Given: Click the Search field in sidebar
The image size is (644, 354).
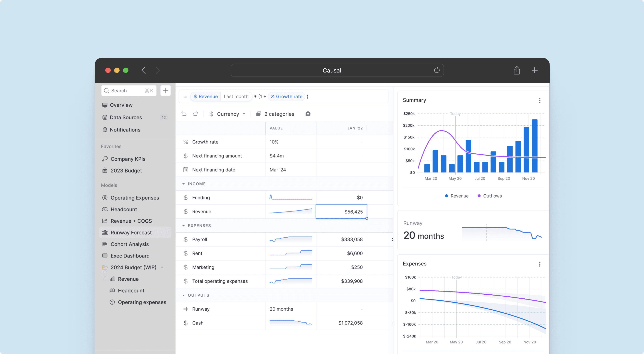Looking at the screenshot, I should [129, 91].
